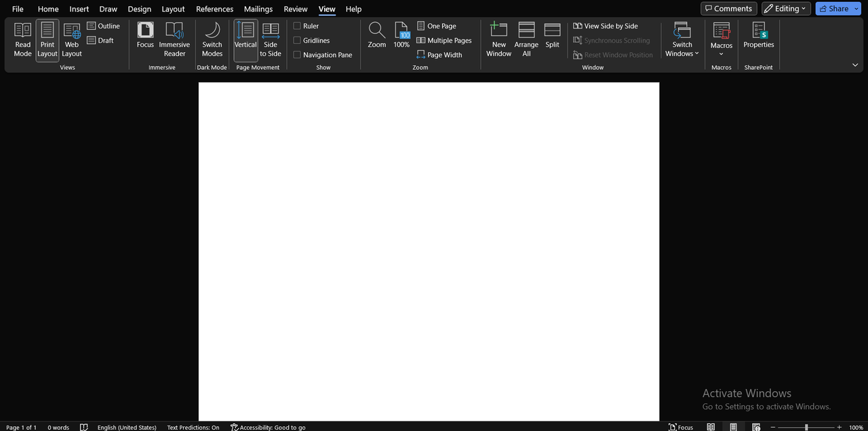Click 100% zoom level in status bar
The height and width of the screenshot is (431, 868).
856,427
